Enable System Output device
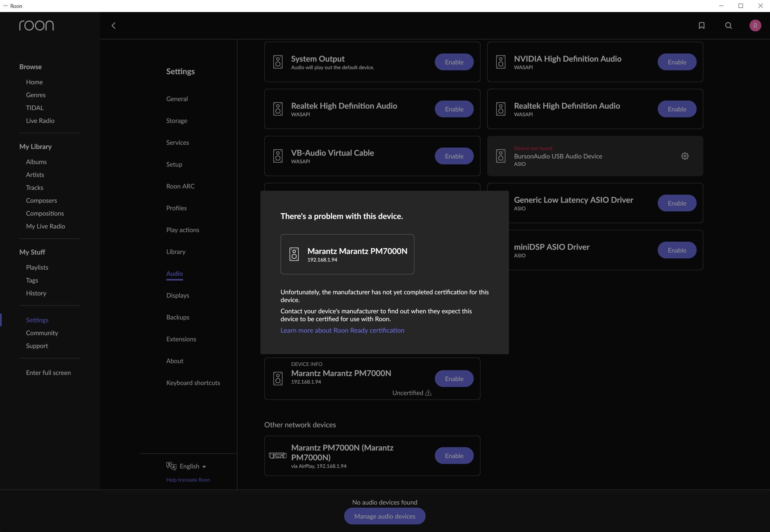The image size is (770, 532). 454,62
